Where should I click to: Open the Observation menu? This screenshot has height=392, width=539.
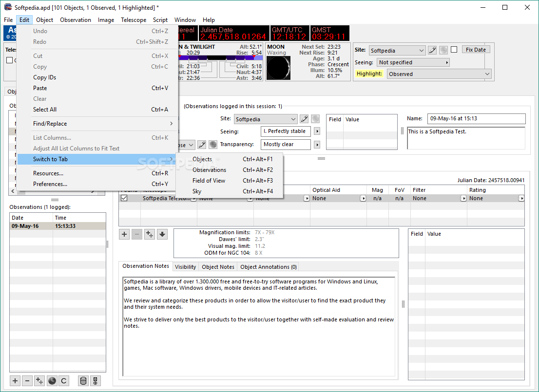(75, 20)
